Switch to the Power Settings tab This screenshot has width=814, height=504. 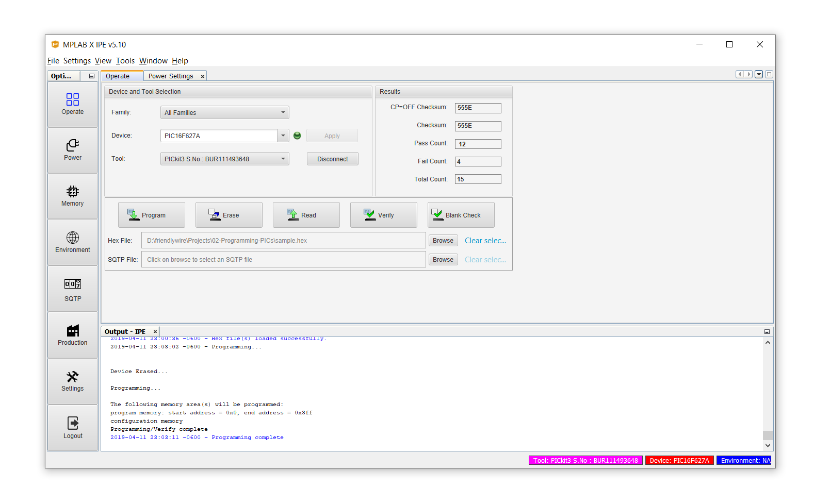coord(171,76)
